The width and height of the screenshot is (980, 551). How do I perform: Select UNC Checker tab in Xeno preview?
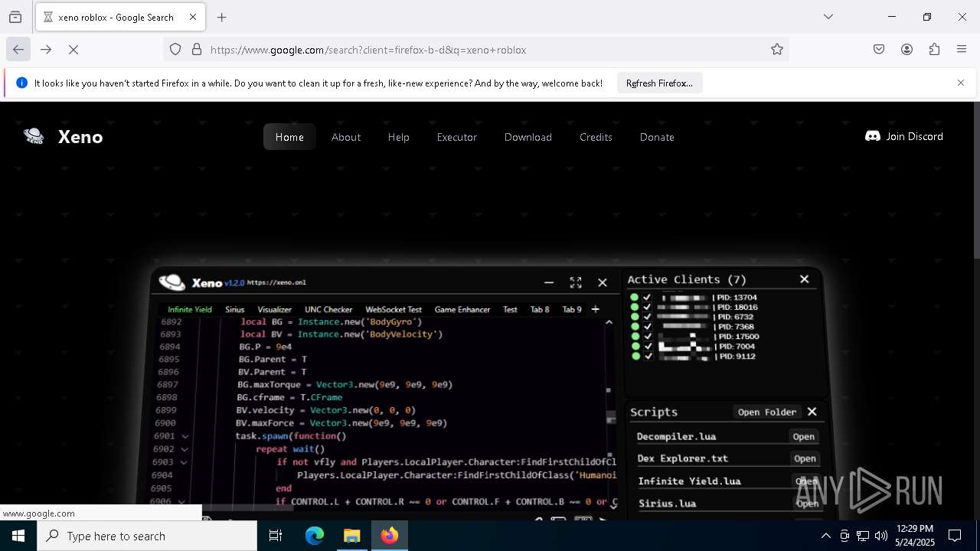(x=328, y=309)
